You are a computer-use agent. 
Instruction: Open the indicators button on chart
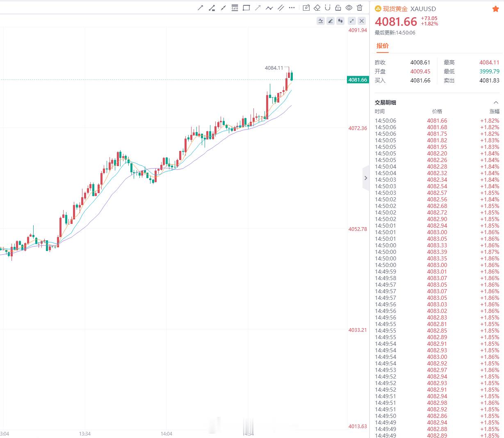pyautogui.click(x=321, y=21)
